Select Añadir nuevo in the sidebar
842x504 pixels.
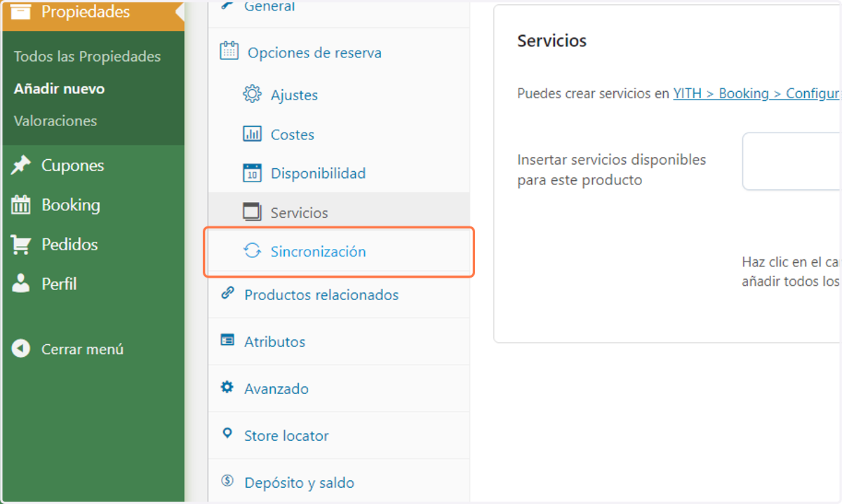click(x=59, y=89)
